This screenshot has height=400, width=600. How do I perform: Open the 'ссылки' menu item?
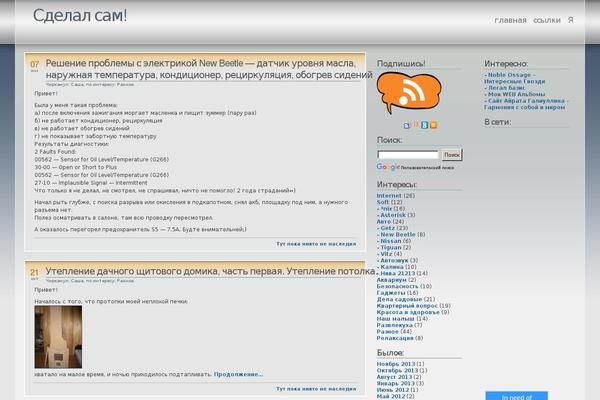coord(547,20)
